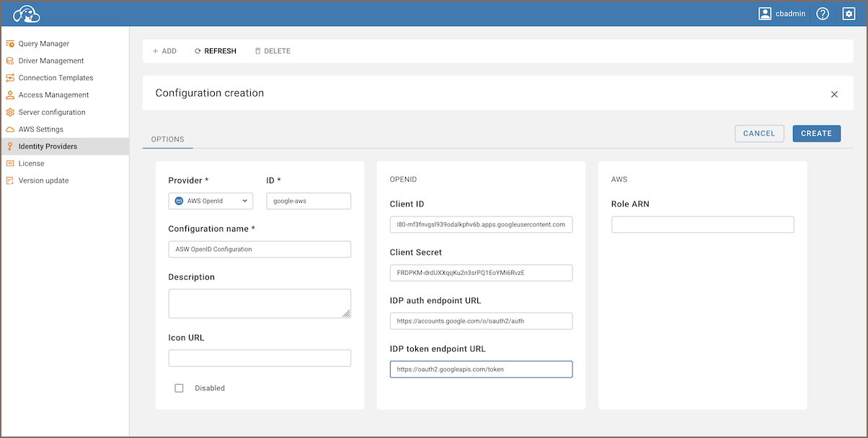Focus the Role ARN input field

click(x=702, y=225)
